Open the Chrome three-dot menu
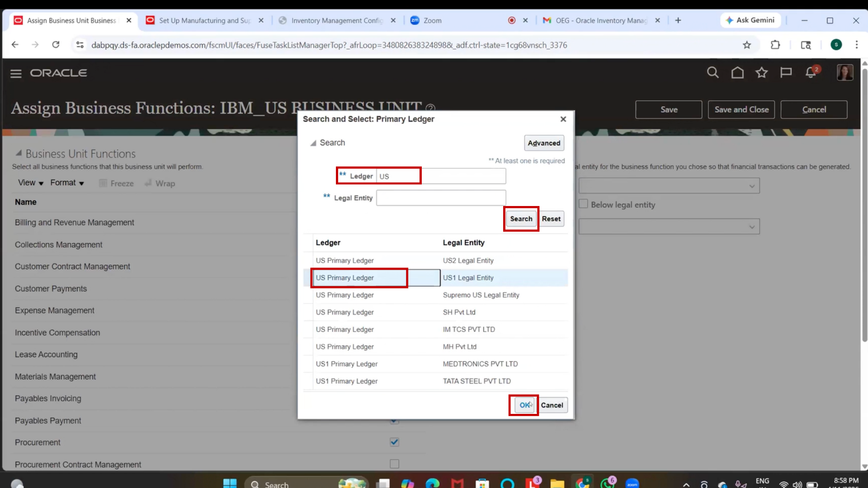 (x=856, y=45)
